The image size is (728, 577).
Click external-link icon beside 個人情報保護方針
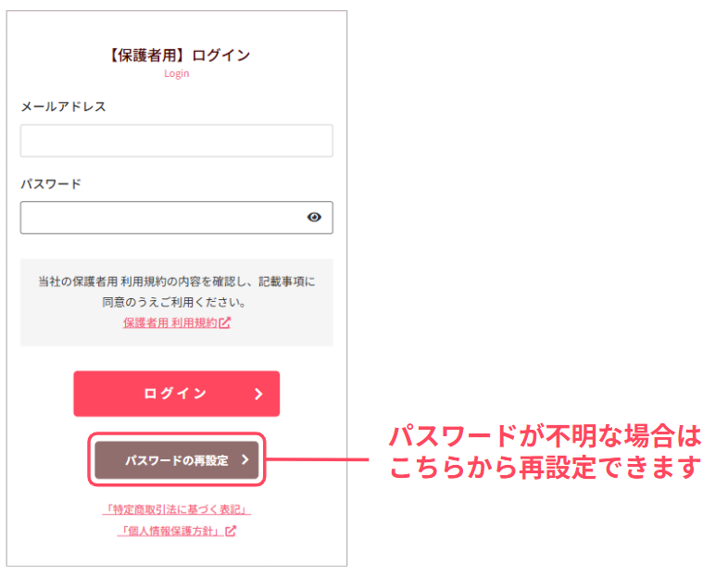[x=232, y=531]
